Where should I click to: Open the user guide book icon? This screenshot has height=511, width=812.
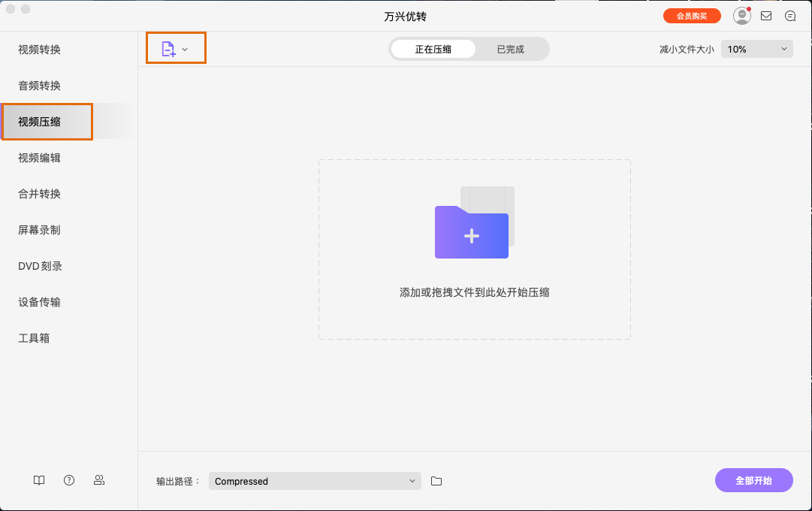tap(38, 480)
